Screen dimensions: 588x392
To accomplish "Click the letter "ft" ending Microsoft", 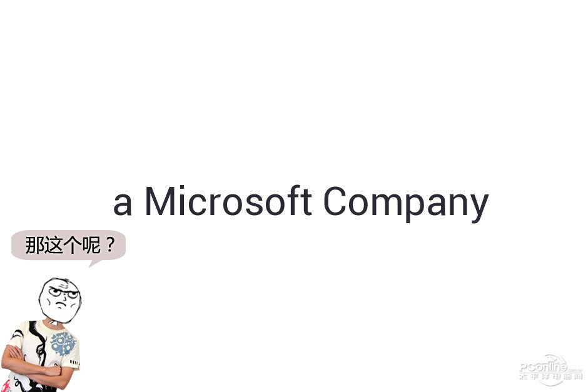I will pos(301,201).
